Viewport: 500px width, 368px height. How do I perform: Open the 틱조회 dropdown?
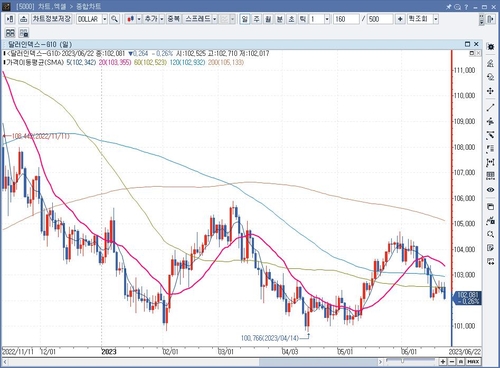pos(436,19)
